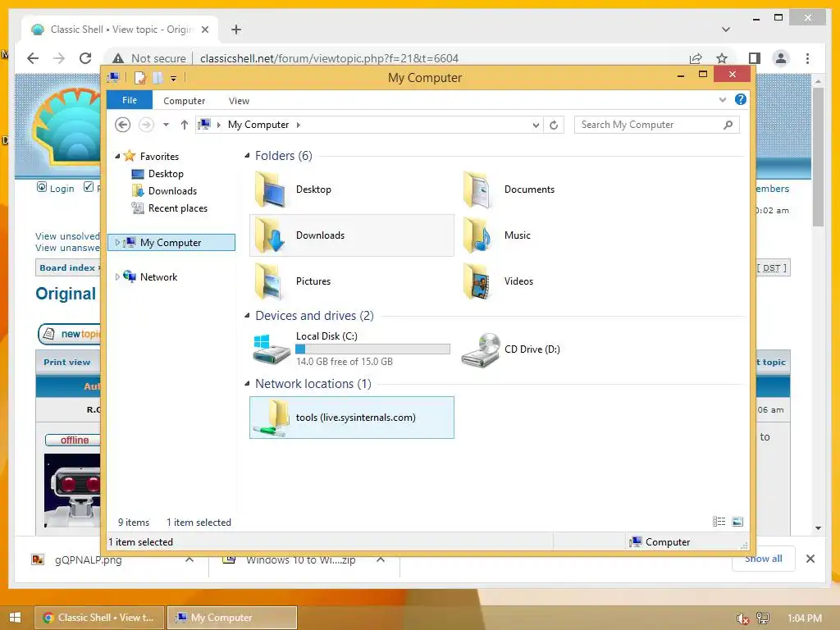
Task: Share this page icon in Chrome
Action: (696, 58)
